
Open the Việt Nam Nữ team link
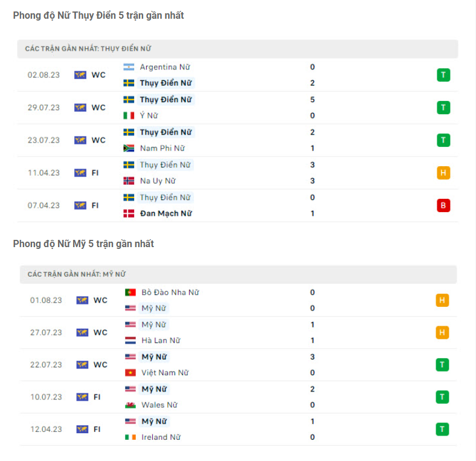(x=165, y=373)
